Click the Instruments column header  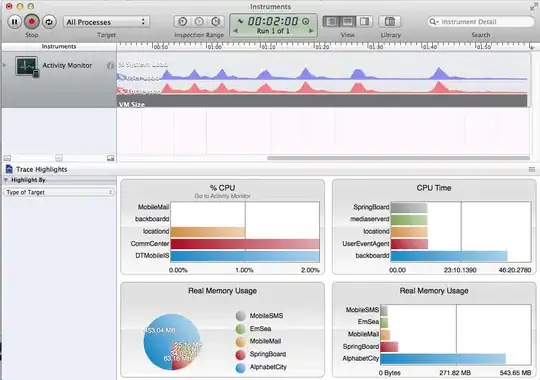pyautogui.click(x=59, y=46)
